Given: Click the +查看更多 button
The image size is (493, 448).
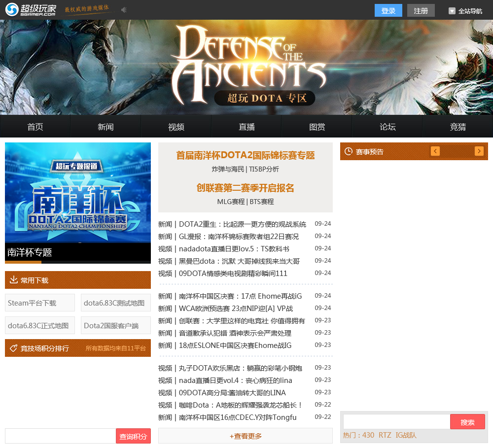Looking at the screenshot, I should tap(245, 436).
